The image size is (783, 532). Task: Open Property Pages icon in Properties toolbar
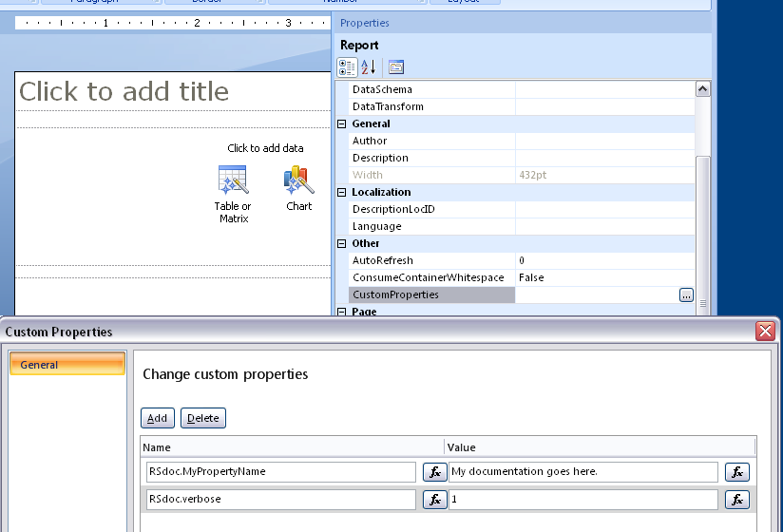tap(396, 66)
